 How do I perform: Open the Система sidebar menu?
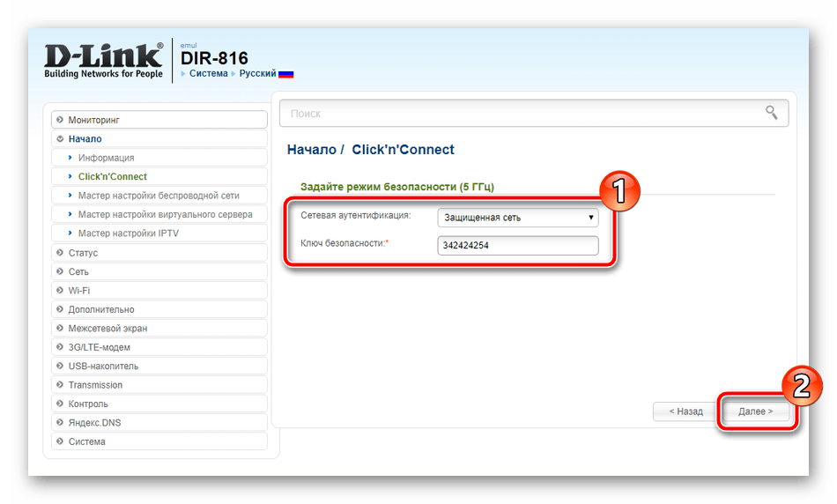pos(159,441)
